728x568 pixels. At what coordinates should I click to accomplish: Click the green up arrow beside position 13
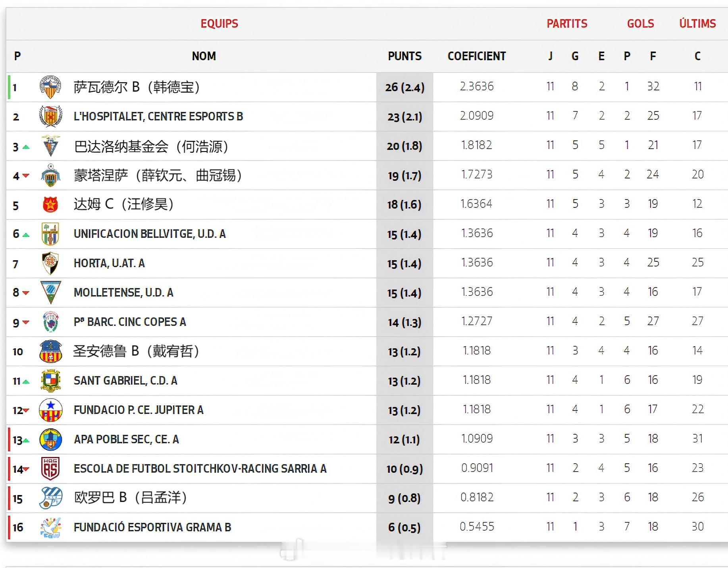pyautogui.click(x=26, y=441)
